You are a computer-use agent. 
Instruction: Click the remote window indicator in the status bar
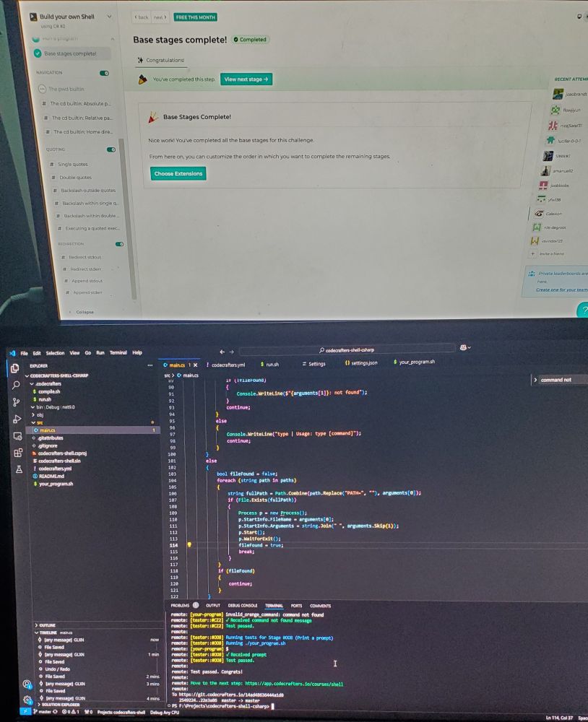(x=25, y=712)
